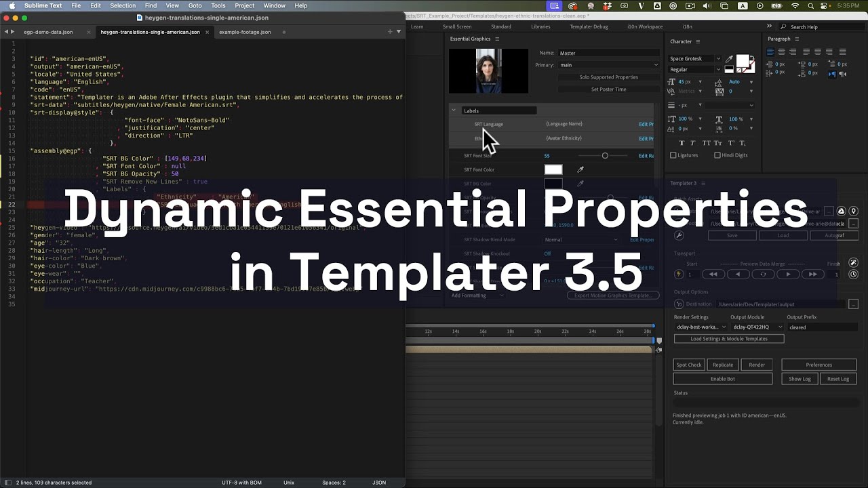Open the Primary composition dropdown main
868x488 pixels.
[608, 65]
